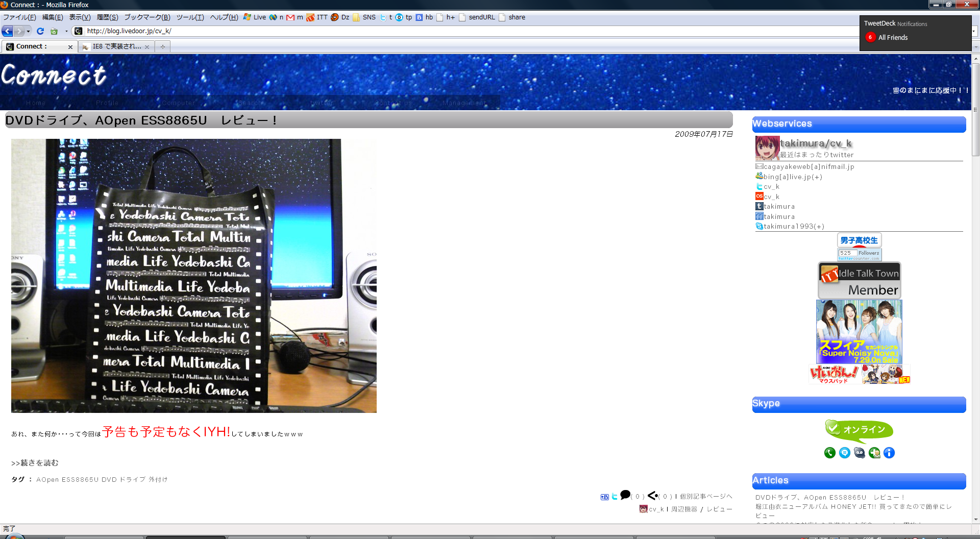Open the '周辺機器' category link

pyautogui.click(x=684, y=509)
